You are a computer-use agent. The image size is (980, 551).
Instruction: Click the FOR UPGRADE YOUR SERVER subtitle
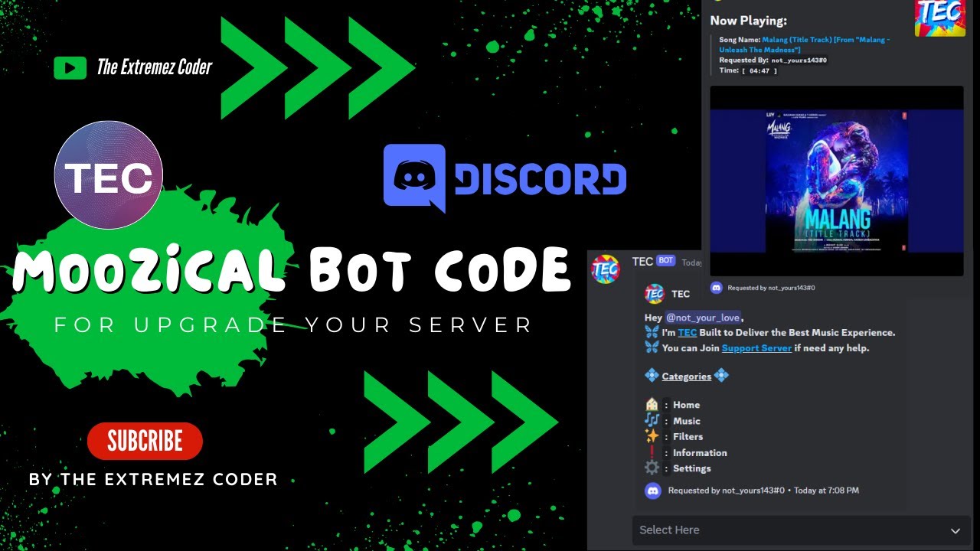(293, 325)
